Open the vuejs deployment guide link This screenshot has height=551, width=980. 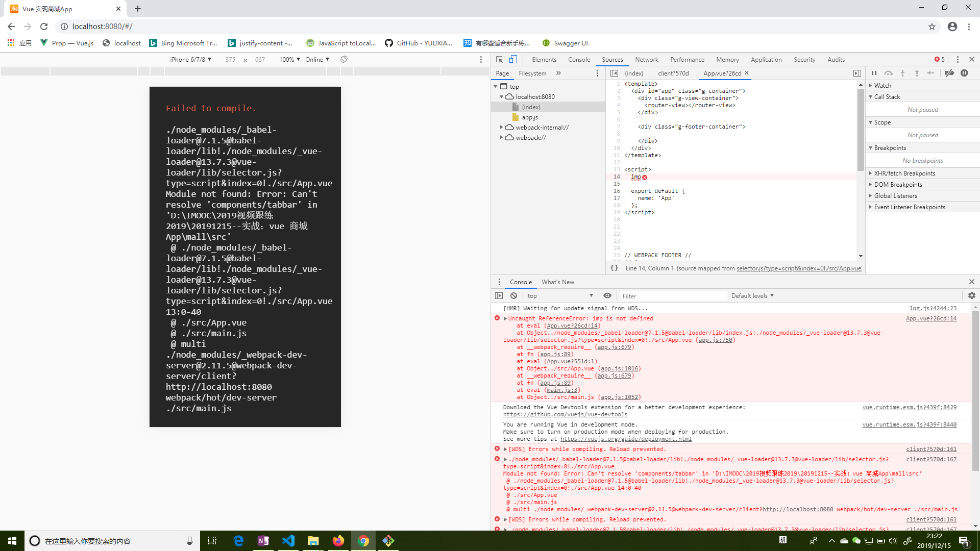[626, 439]
